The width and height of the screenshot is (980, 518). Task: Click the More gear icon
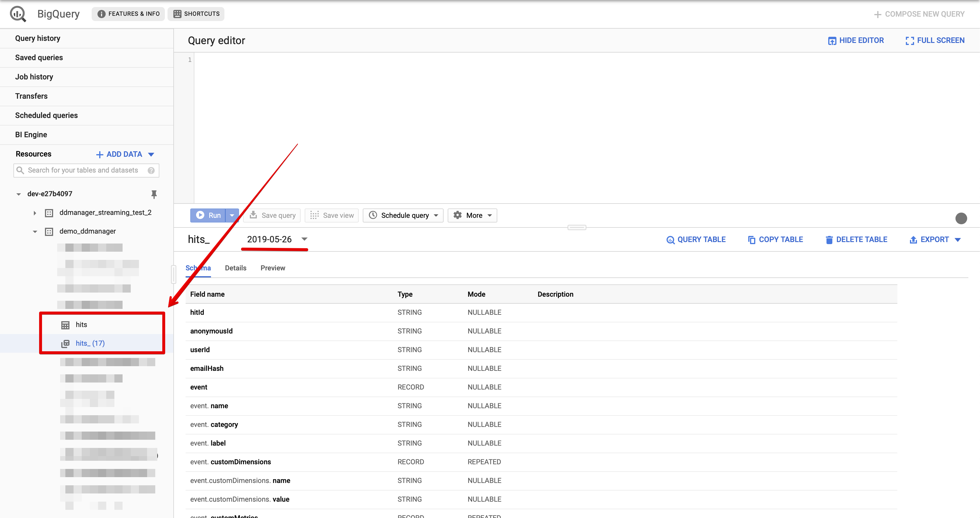(x=457, y=215)
